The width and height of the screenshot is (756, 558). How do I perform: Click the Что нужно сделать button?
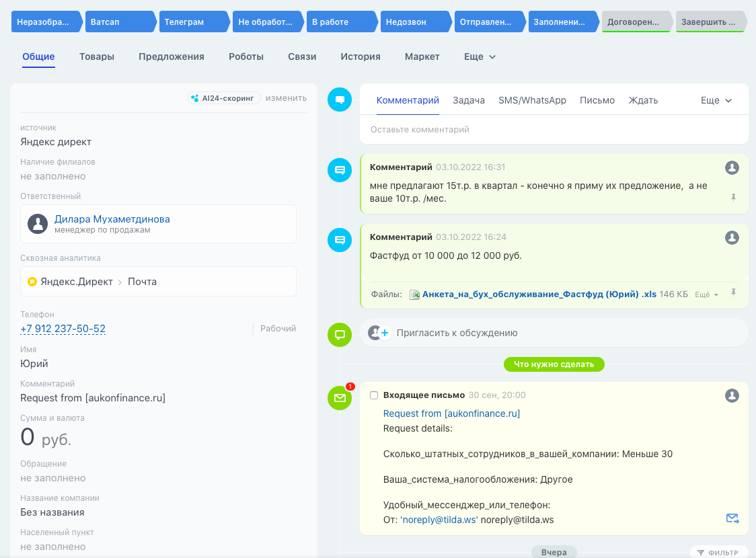click(x=554, y=364)
